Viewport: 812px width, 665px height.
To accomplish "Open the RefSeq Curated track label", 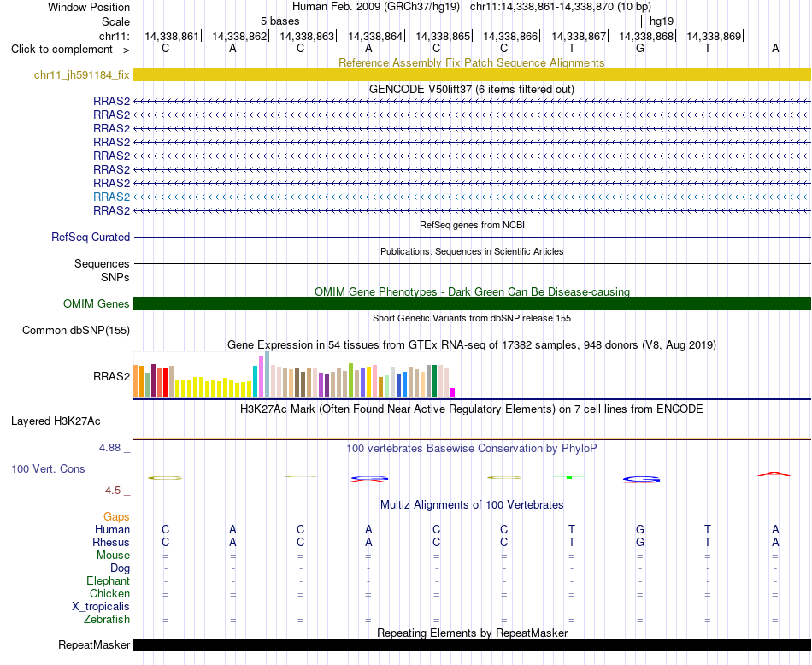I will click(x=90, y=238).
